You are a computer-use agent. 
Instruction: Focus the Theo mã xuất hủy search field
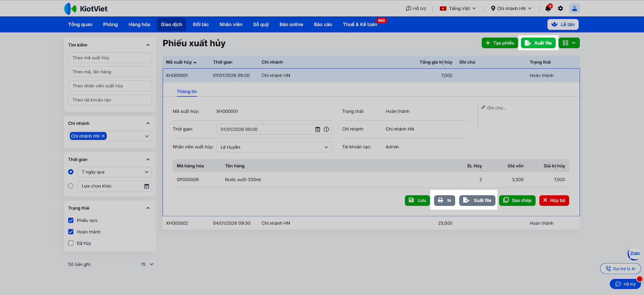coord(110,58)
